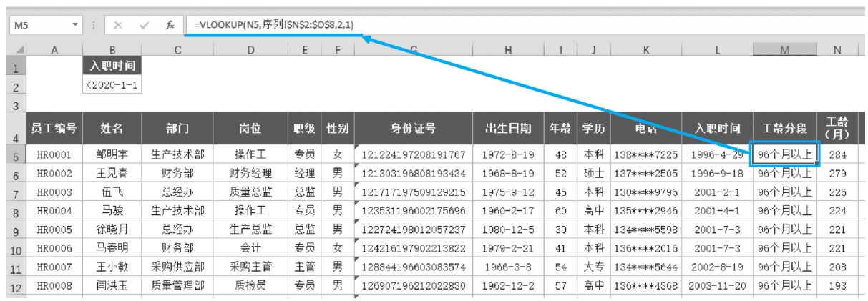Click the Cancel (X) formula bar icon

click(119, 25)
